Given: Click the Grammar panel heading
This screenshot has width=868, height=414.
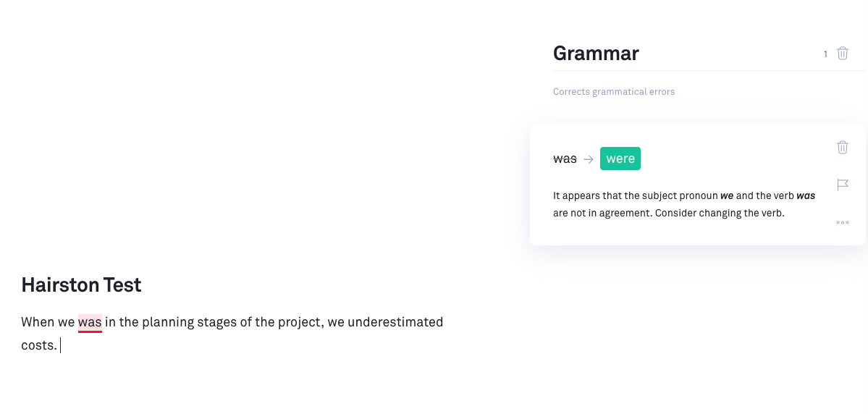Looking at the screenshot, I should point(596,54).
